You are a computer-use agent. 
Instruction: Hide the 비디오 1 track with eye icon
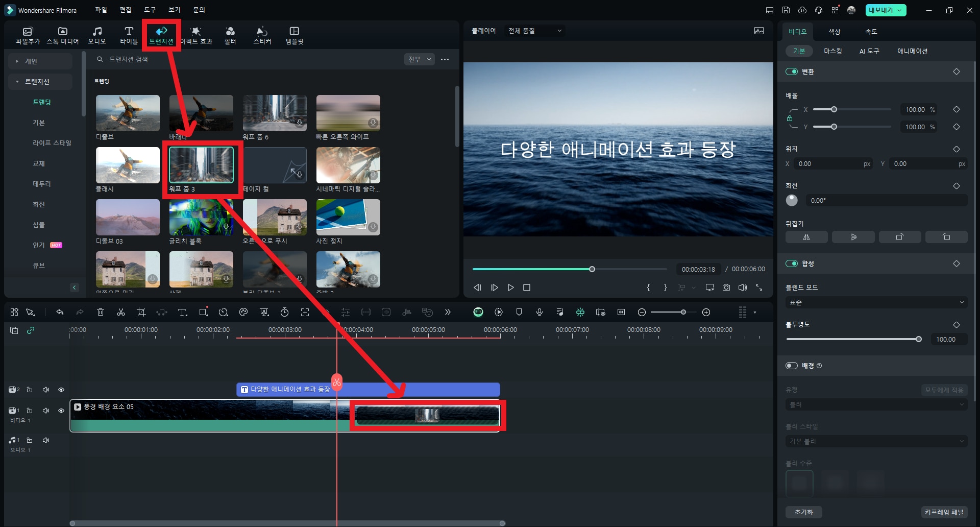(x=61, y=411)
